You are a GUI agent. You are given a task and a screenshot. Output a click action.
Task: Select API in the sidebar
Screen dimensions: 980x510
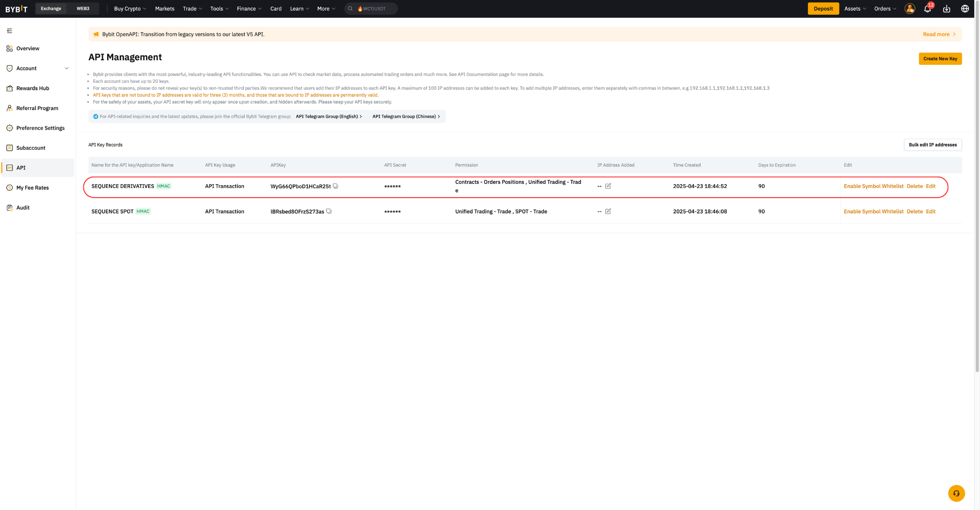click(37, 168)
